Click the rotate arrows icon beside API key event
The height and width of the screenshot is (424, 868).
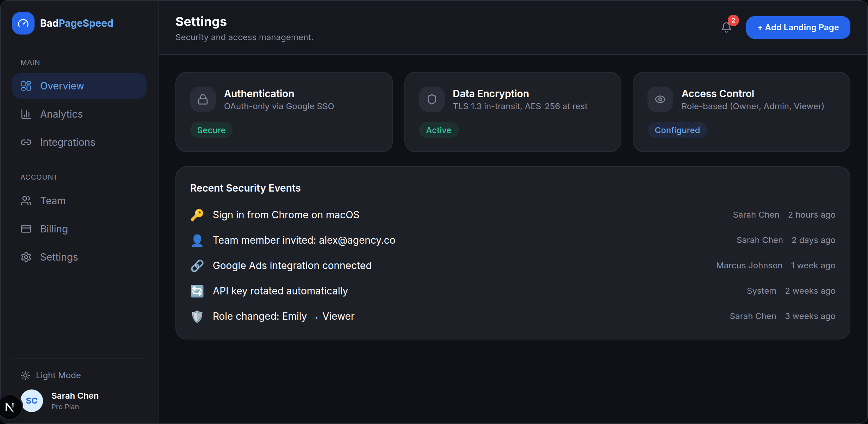(x=197, y=291)
